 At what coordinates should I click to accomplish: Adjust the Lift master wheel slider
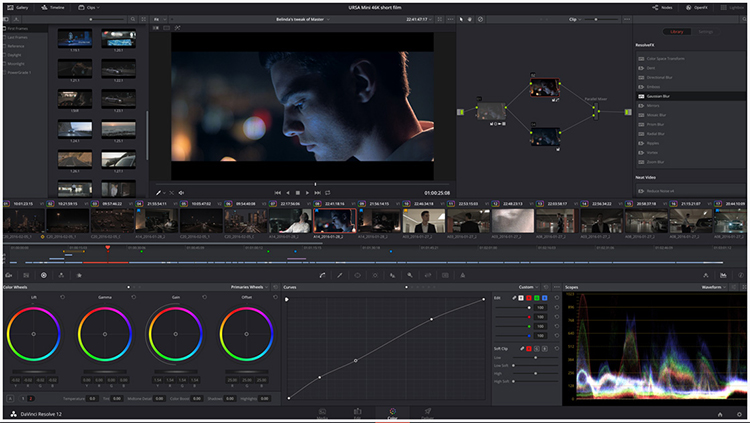click(x=33, y=372)
